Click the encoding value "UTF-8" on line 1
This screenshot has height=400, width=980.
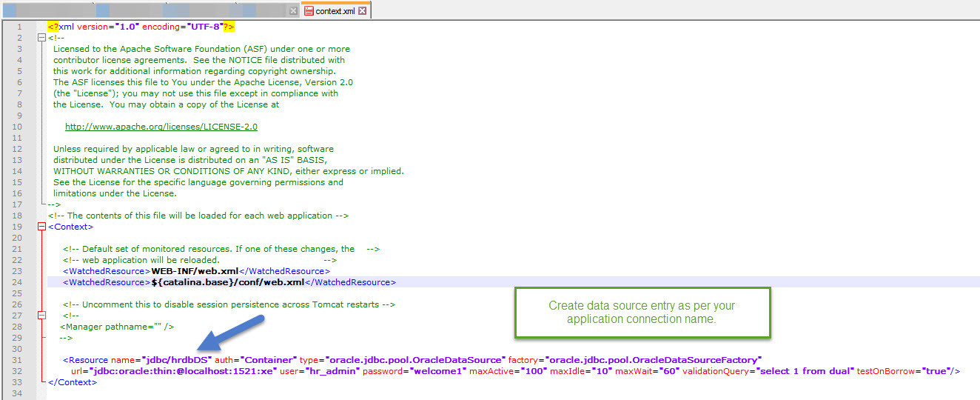pyautogui.click(x=205, y=27)
